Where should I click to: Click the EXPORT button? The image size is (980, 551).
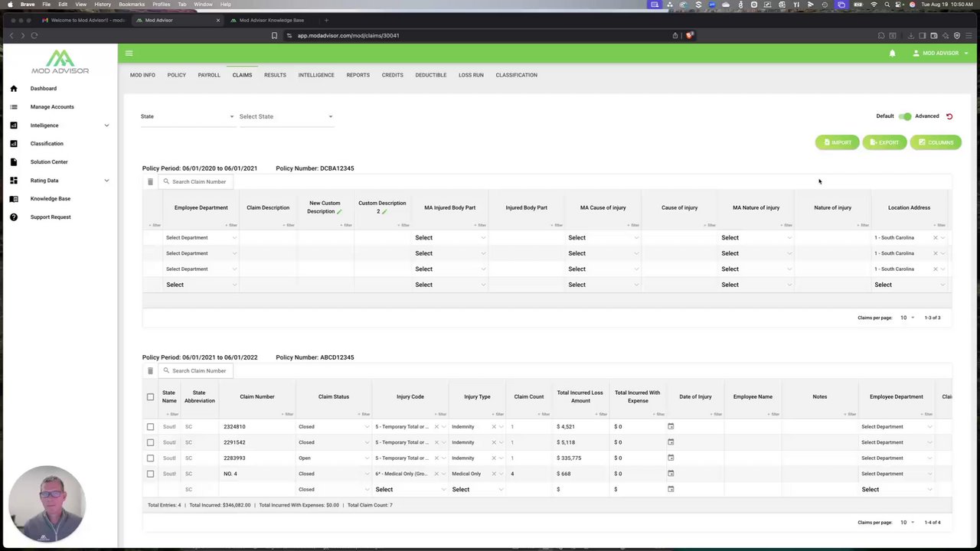884,142
